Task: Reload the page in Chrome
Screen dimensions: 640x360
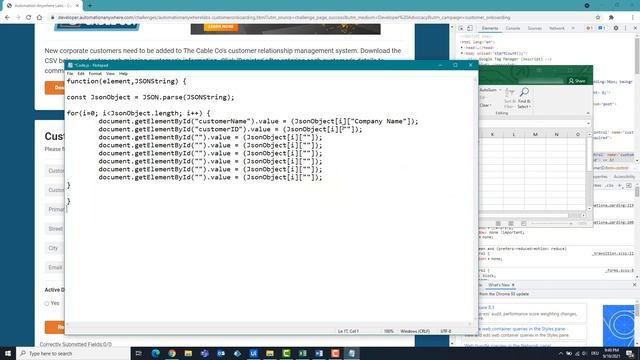Action: 29,17
